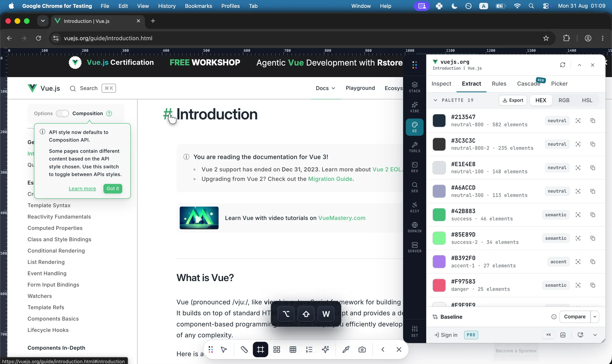This screenshot has height=364, width=612.
Task: Select the UI section in the extension rail
Action: click(x=414, y=127)
